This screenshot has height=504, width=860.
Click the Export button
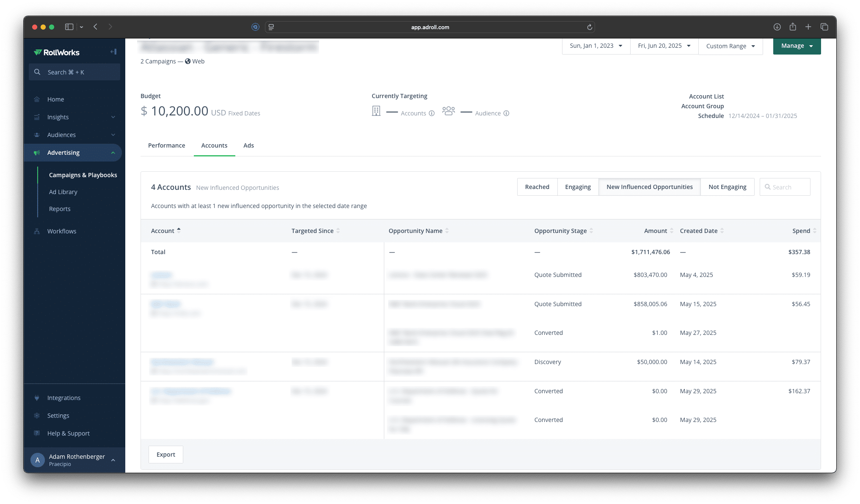point(165,455)
